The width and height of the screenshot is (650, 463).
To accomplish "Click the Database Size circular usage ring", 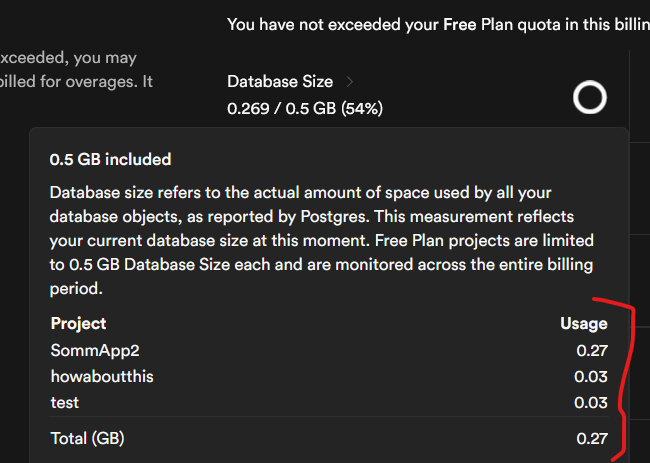I will [x=589, y=97].
